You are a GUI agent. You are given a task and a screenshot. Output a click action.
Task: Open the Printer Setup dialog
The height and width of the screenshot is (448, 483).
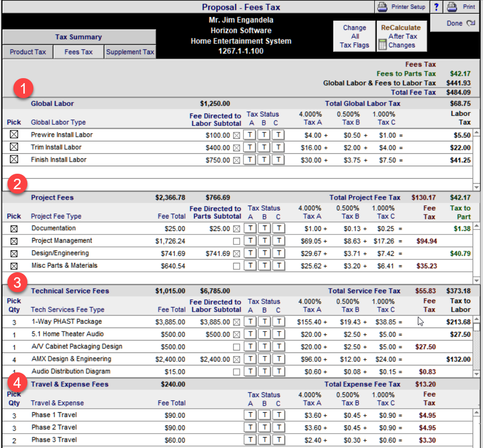pos(402,7)
